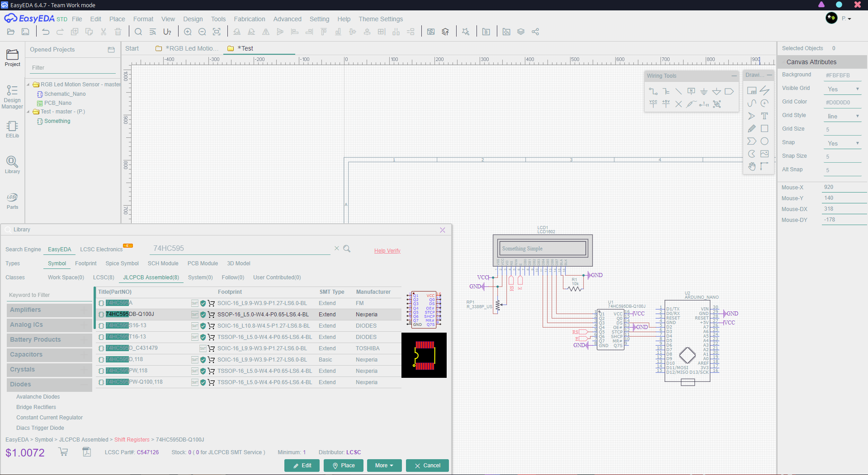868x475 pixels.
Task: Clear the 74HC595 search text
Action: tap(336, 248)
